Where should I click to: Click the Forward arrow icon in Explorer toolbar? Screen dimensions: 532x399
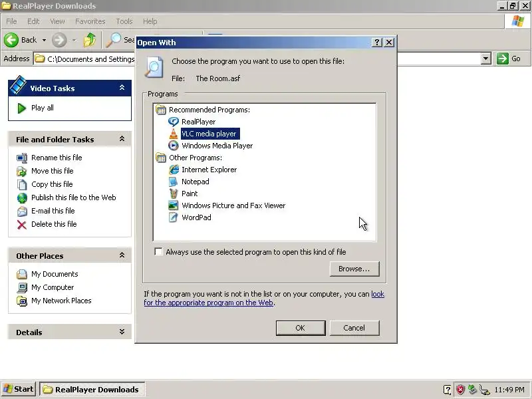pyautogui.click(x=59, y=40)
